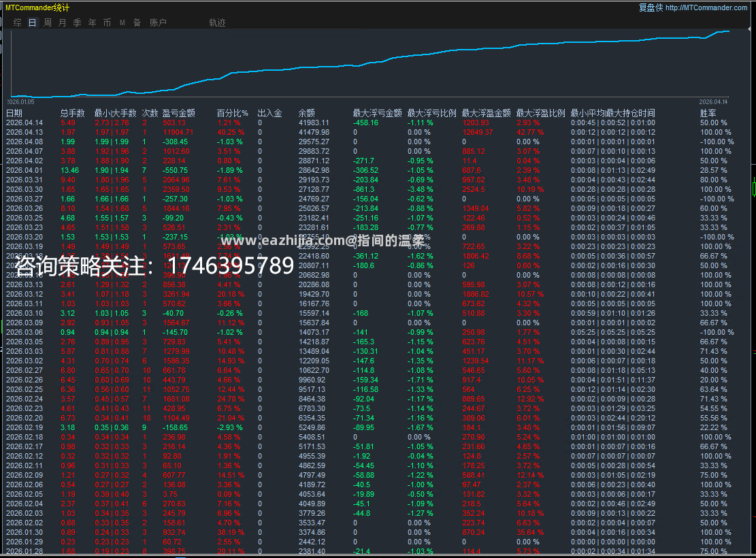
Task: Switch to the 季 quarterly tab
Action: click(77, 22)
